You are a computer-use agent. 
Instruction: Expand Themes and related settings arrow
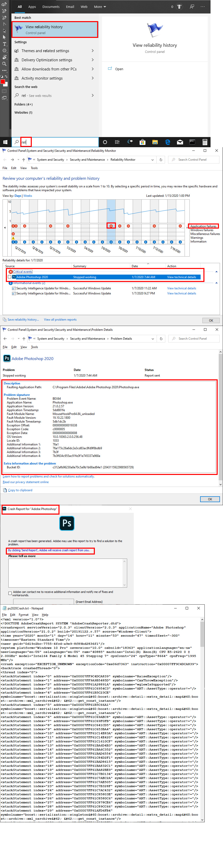[93, 51]
